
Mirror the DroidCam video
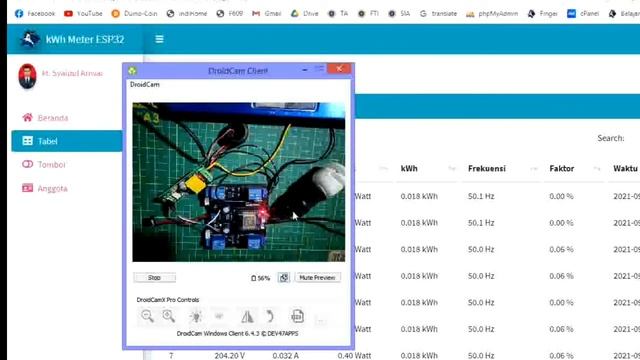(247, 316)
